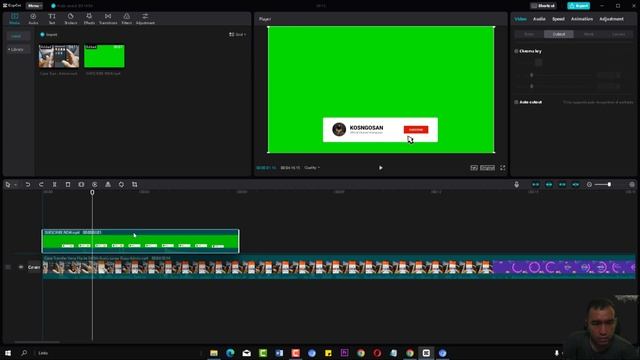The width and height of the screenshot is (640, 360).
Task: Open the Sort dropdown in media panel
Action: (x=238, y=35)
